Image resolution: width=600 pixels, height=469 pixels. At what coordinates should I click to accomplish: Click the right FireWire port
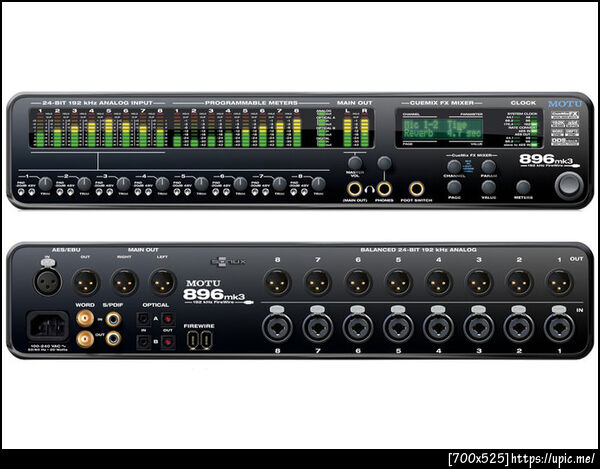pos(207,340)
